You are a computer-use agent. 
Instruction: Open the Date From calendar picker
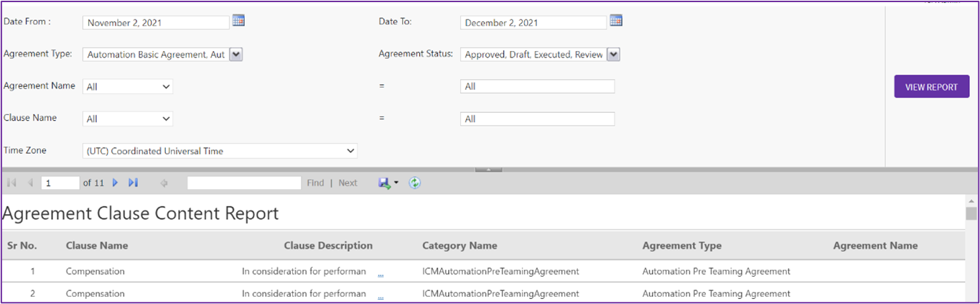(238, 21)
